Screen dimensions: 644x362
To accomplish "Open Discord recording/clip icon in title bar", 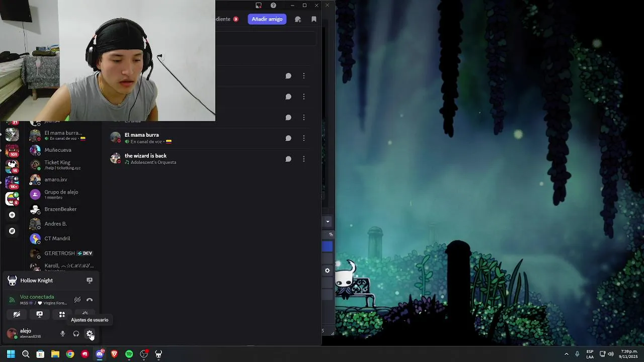I will [259, 6].
